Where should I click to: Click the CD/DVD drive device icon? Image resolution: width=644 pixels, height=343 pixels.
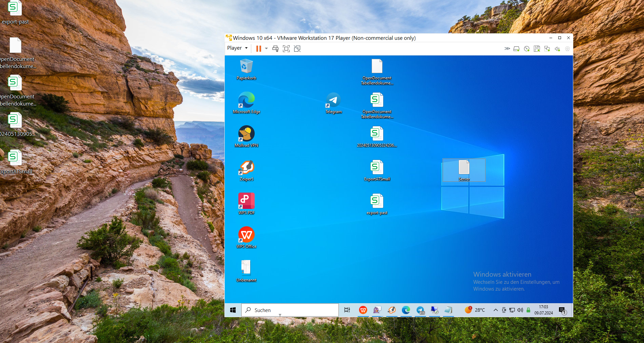[x=527, y=49]
